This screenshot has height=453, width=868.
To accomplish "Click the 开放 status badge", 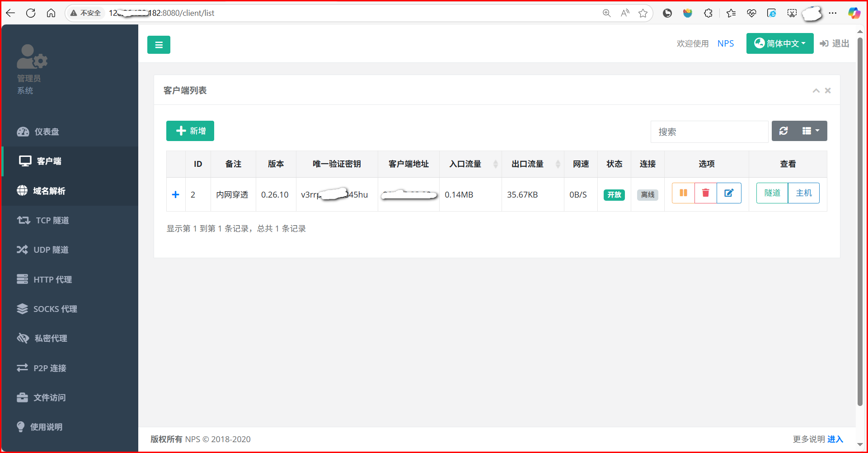I will tap(614, 195).
